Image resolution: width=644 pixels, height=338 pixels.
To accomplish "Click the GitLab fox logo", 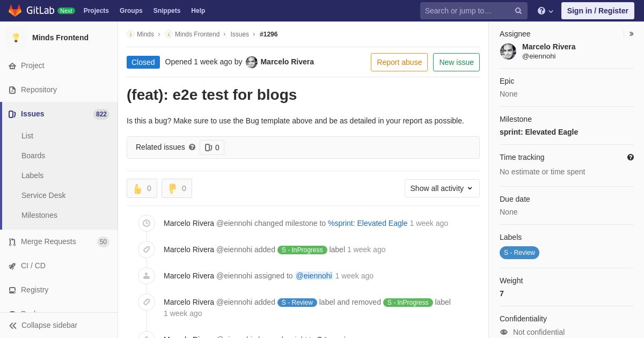I will pyautogui.click(x=15, y=11).
